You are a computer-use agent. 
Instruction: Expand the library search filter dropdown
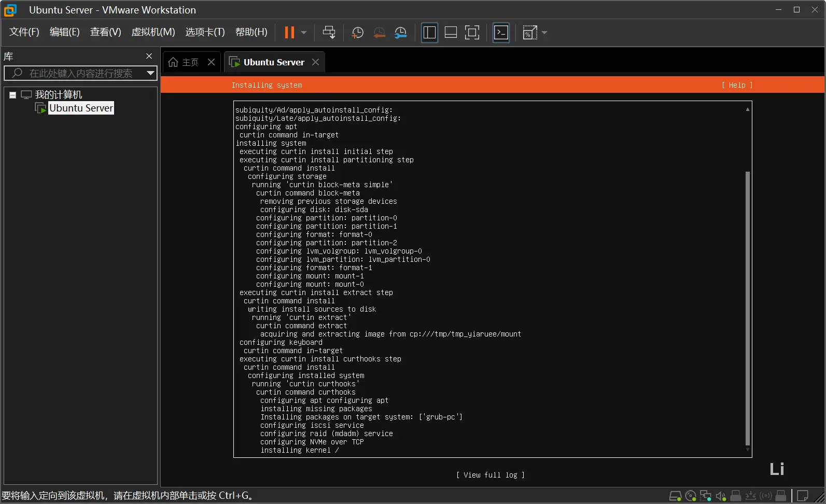coord(150,73)
